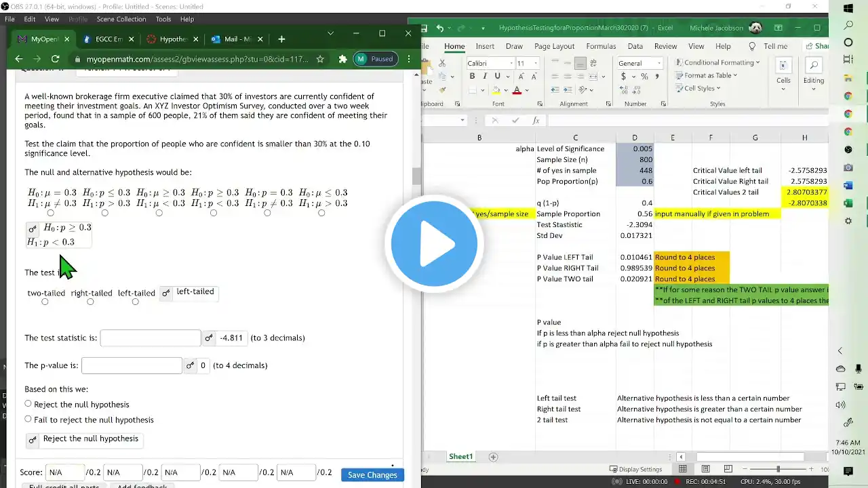Open the Excel Name Box dropdown arrow

coord(462,121)
